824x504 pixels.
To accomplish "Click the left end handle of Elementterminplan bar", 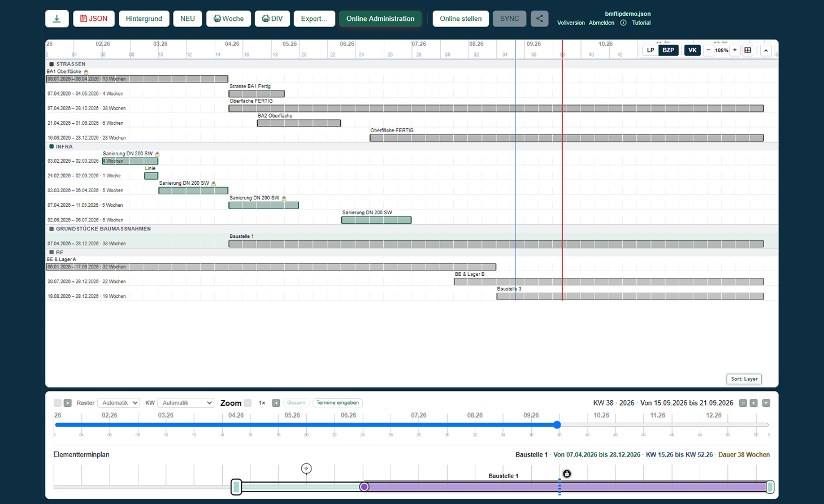I will click(237, 487).
